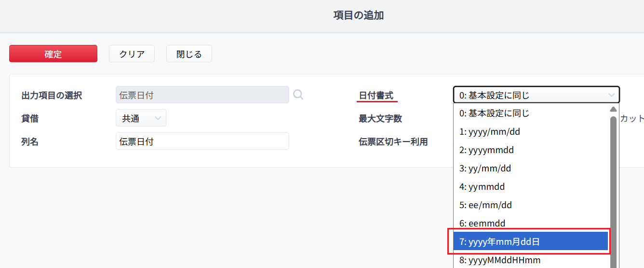This screenshot has width=644, height=268.
Task: Click the magnifier search icon beside 出力項目の選択
Action: [x=298, y=95]
